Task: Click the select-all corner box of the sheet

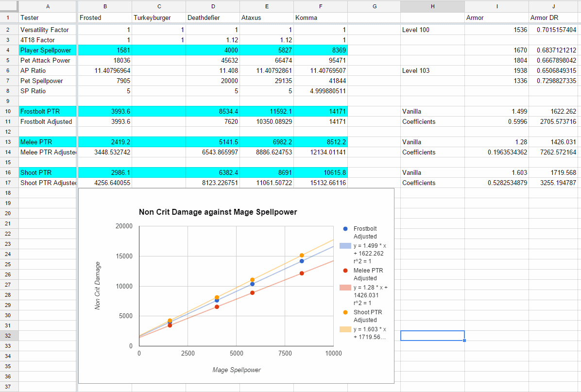Action: (x=9, y=6)
